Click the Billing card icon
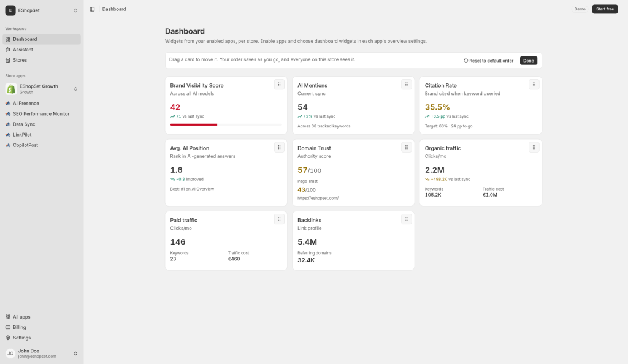This screenshot has width=628, height=364. (7, 327)
